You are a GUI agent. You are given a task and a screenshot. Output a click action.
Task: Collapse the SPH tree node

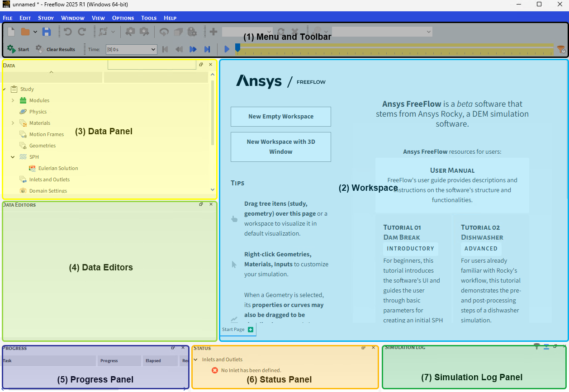pyautogui.click(x=13, y=157)
